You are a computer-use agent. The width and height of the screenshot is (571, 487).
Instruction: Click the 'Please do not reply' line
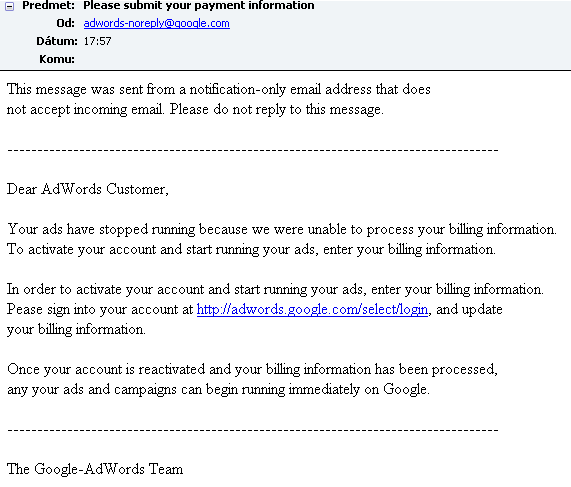pos(195,110)
